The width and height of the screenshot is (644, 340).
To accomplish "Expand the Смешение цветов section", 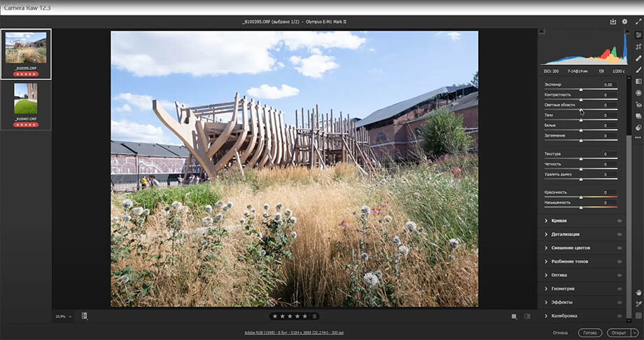I will (x=546, y=248).
